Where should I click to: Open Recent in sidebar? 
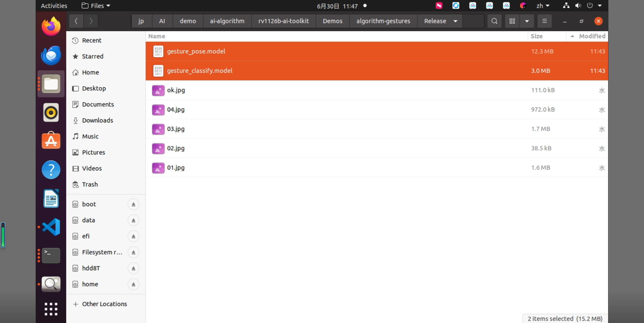pyautogui.click(x=106, y=41)
